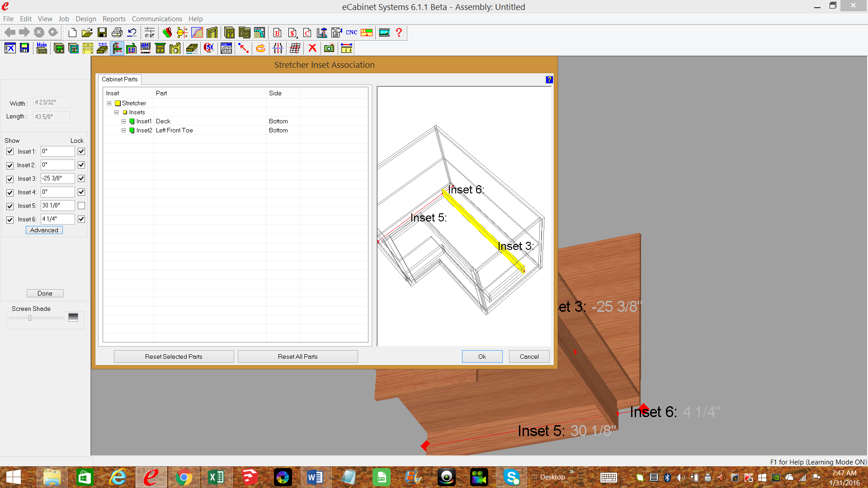This screenshot has width=868, height=488.
Task: Open the CNC output tool
Action: pyautogui.click(x=351, y=33)
